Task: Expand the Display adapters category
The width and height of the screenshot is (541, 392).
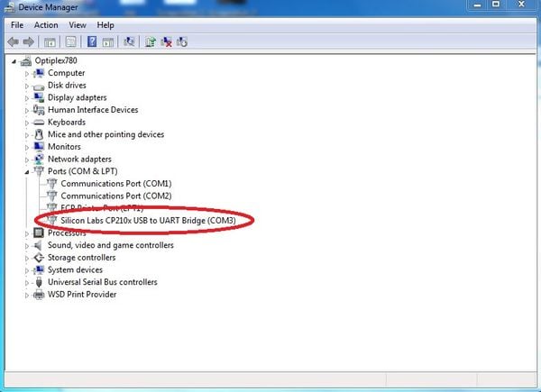Action: pos(27,97)
